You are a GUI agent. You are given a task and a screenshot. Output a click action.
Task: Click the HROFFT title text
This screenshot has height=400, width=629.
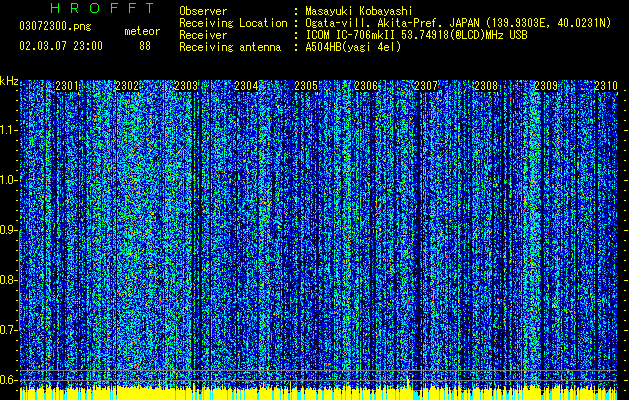pos(103,8)
